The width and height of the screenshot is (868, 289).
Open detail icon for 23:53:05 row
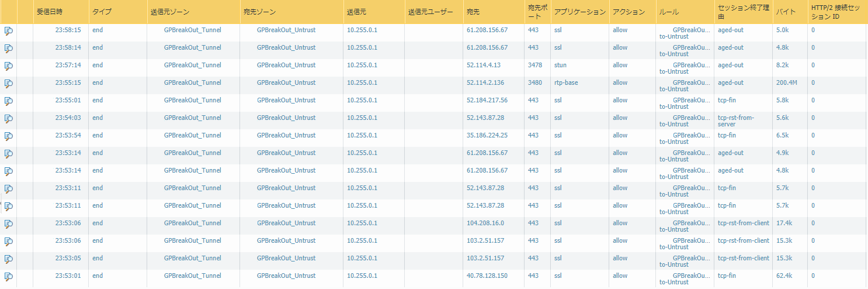[8, 259]
